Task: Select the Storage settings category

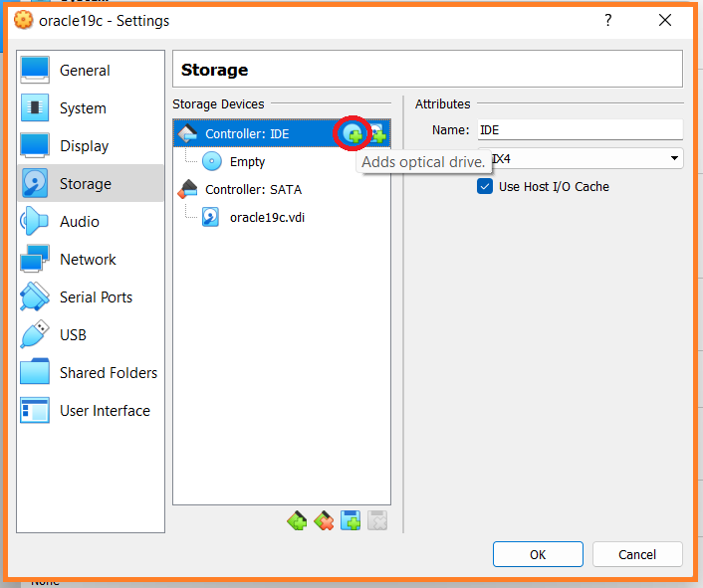Action: [x=91, y=184]
